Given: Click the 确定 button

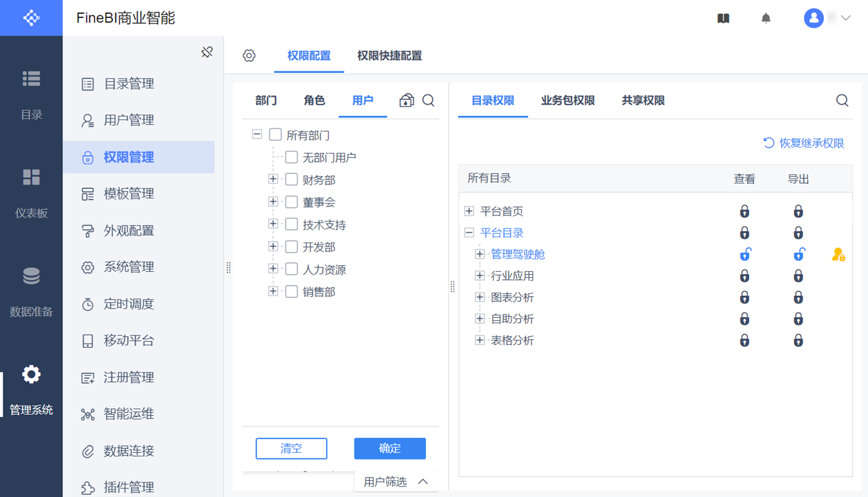Looking at the screenshot, I should coord(390,448).
